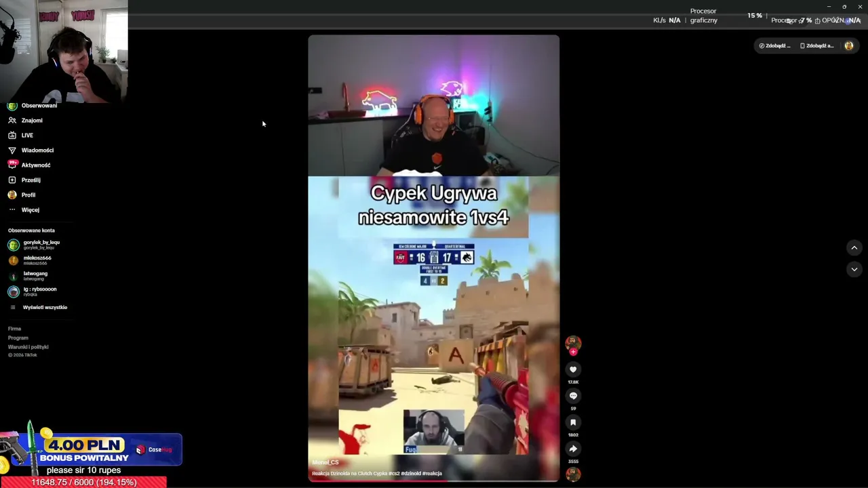Click the Więcej three-dots icon
Viewport: 868px width, 488px height.
12,210
